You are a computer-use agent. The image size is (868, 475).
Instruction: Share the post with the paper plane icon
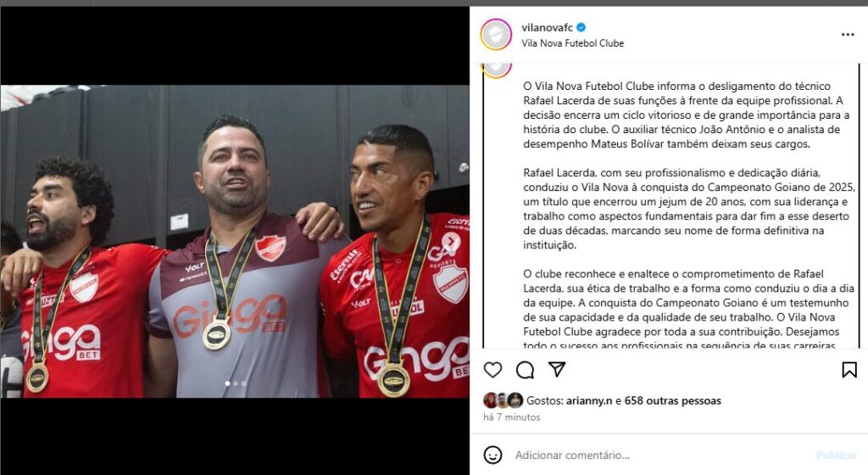click(x=556, y=369)
